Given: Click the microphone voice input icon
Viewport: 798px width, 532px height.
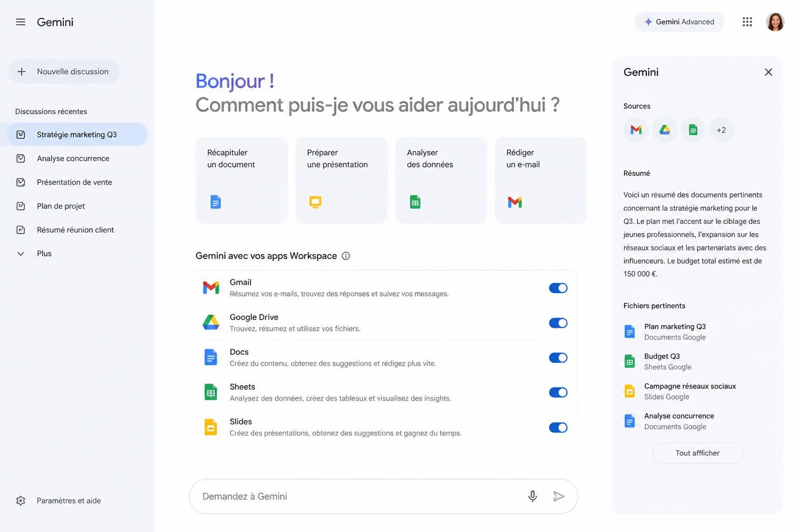Looking at the screenshot, I should (x=533, y=496).
